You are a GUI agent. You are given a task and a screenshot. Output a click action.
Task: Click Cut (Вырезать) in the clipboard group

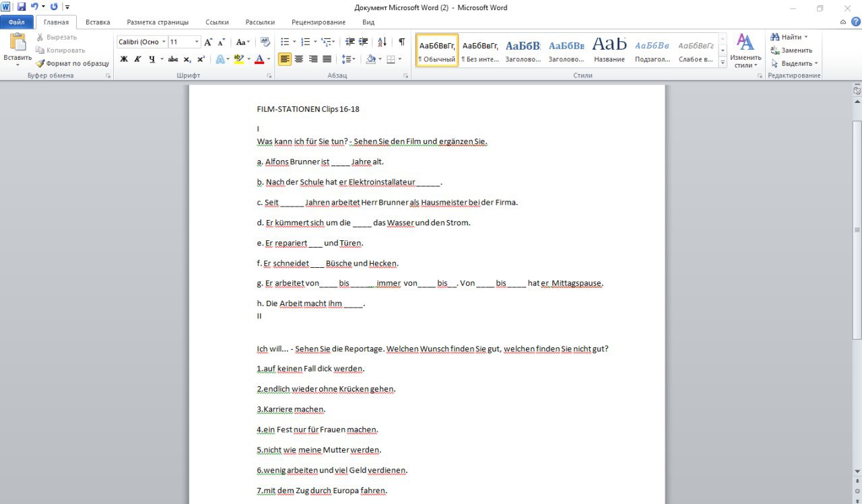coord(57,37)
